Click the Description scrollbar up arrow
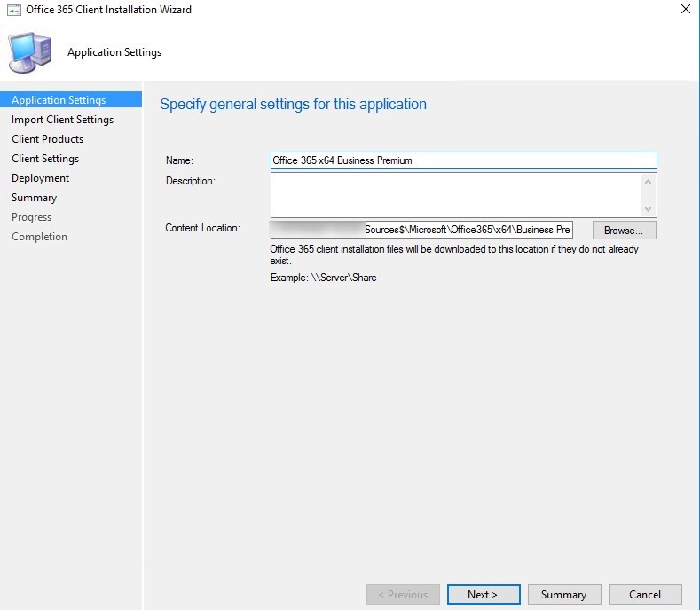This screenshot has width=700, height=610. pyautogui.click(x=649, y=182)
